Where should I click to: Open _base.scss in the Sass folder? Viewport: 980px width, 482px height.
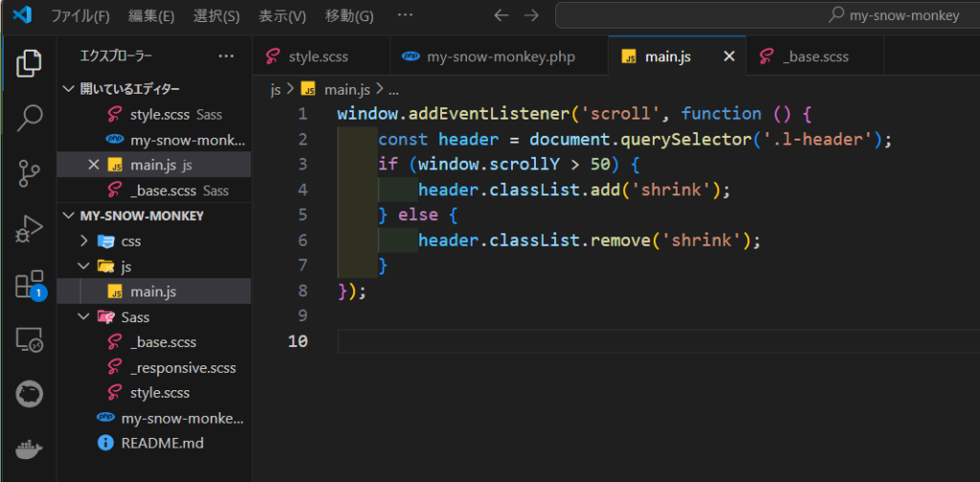coord(153,342)
